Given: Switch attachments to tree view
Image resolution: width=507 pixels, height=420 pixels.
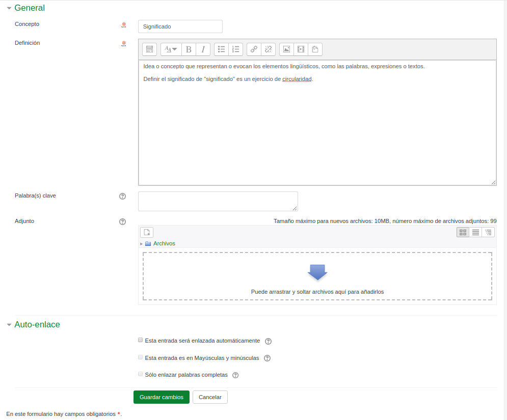Looking at the screenshot, I should pos(488,232).
